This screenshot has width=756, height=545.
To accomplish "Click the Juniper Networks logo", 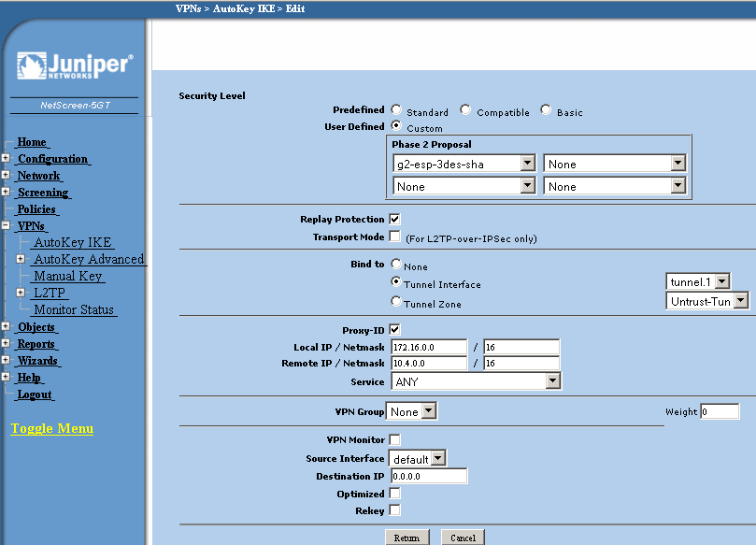I will point(75,66).
